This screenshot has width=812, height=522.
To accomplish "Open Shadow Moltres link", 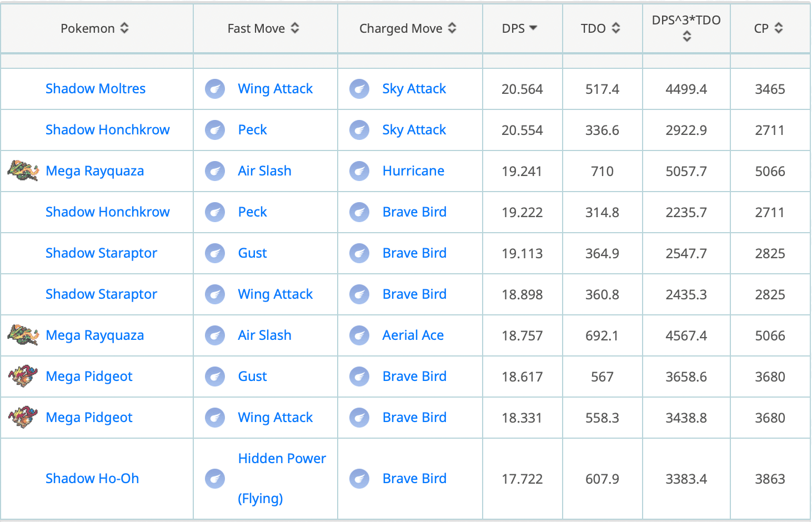I will (96, 89).
